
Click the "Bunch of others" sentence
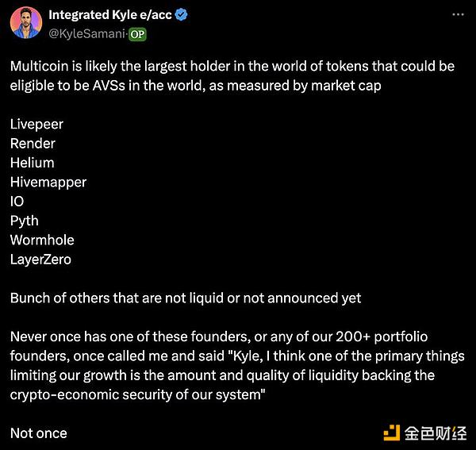pyautogui.click(x=186, y=298)
